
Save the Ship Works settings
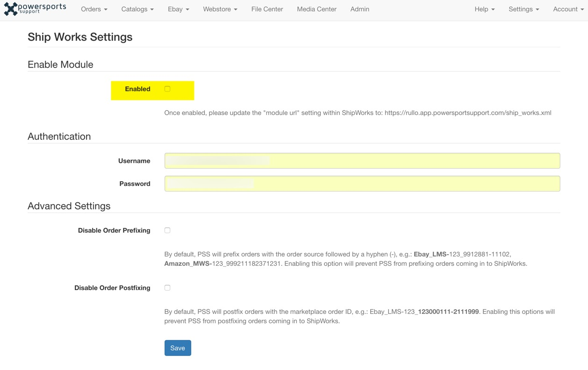pyautogui.click(x=178, y=348)
